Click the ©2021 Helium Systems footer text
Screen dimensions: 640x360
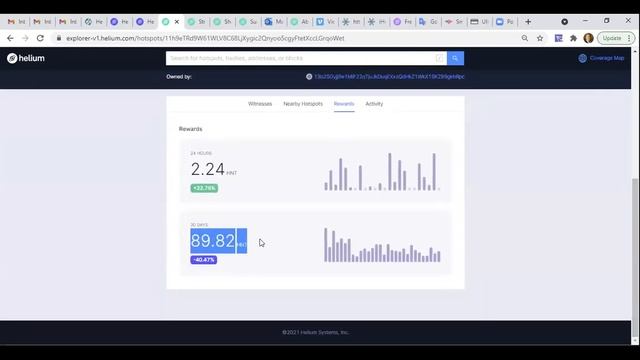click(316, 332)
